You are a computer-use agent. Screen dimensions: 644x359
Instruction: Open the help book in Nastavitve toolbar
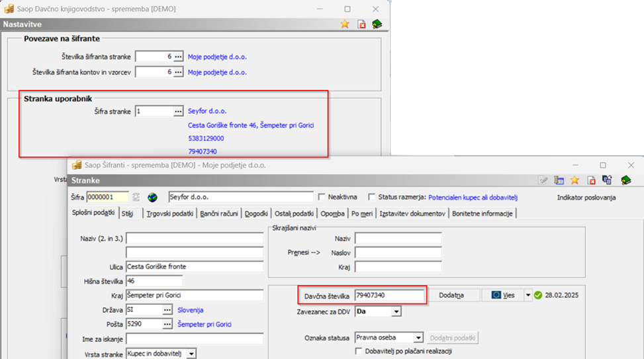(x=377, y=24)
